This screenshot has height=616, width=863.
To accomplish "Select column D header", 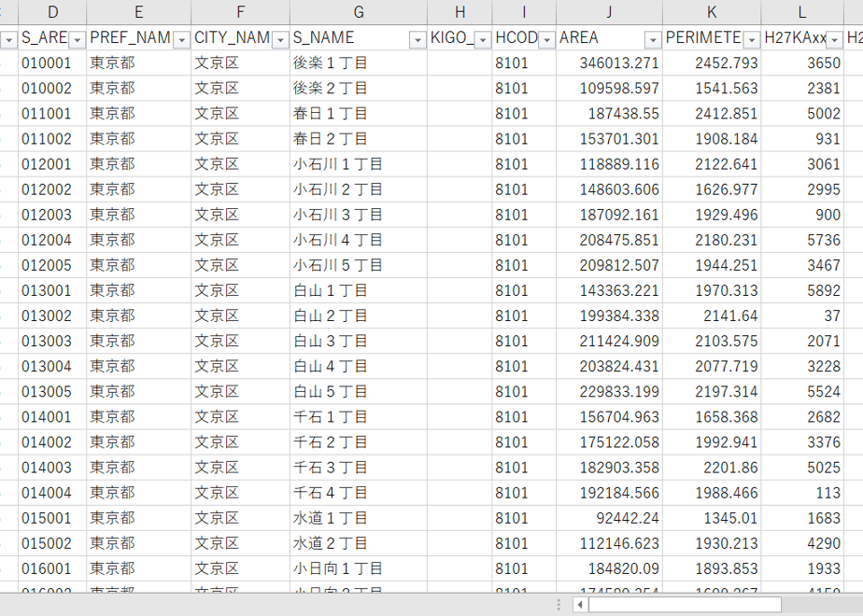I will [x=52, y=11].
